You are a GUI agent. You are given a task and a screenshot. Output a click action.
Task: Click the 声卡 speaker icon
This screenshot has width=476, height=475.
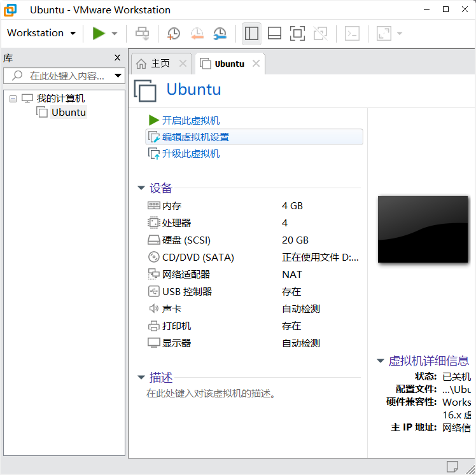(x=153, y=308)
